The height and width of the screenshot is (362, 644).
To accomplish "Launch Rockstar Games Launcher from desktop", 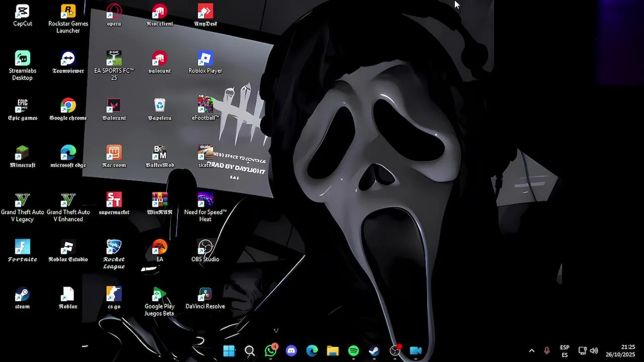I will click(x=68, y=19).
